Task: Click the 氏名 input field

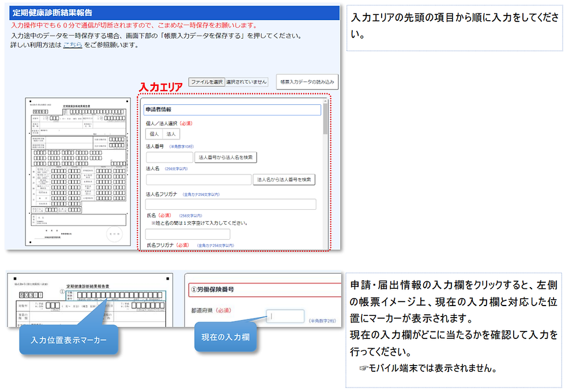Action: click(x=188, y=234)
